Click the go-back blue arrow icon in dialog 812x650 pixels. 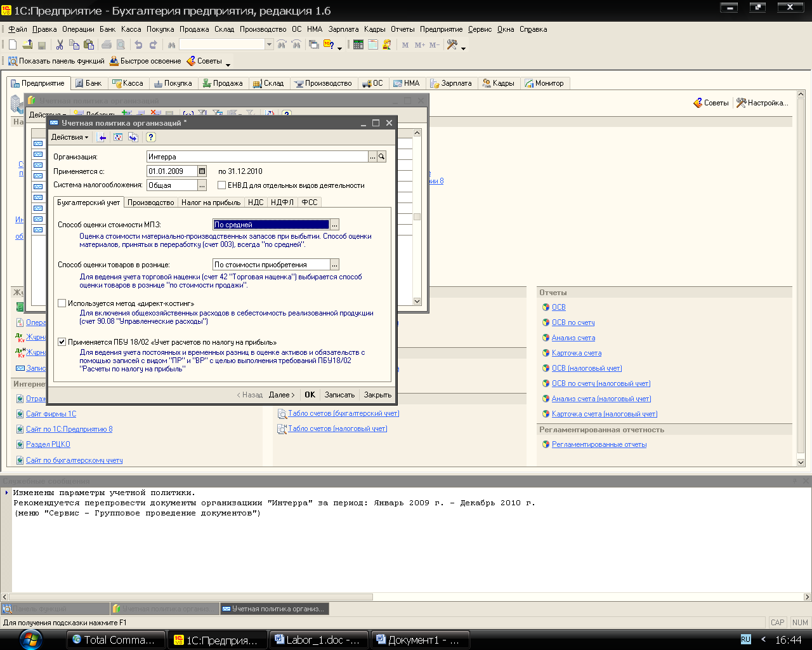click(x=101, y=137)
